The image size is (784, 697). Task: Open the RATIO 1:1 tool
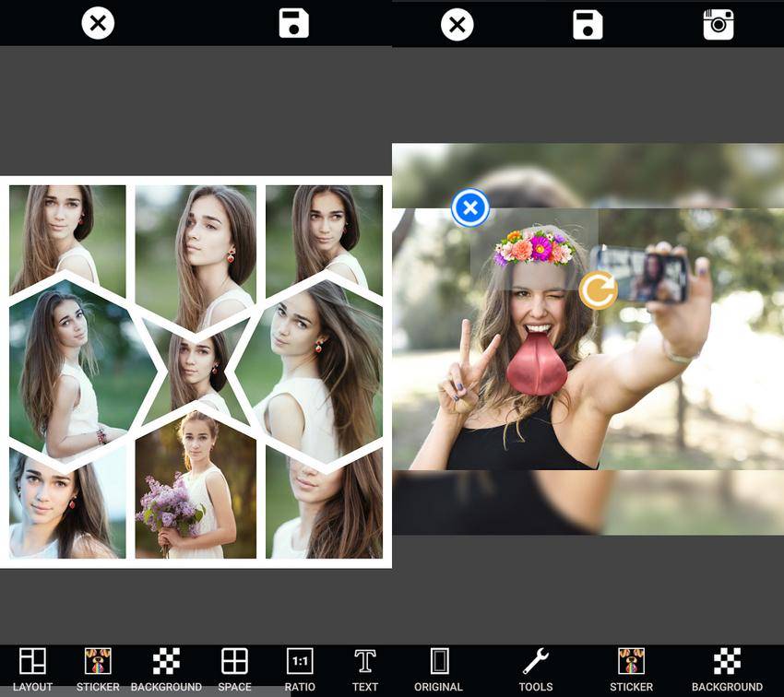(x=300, y=669)
